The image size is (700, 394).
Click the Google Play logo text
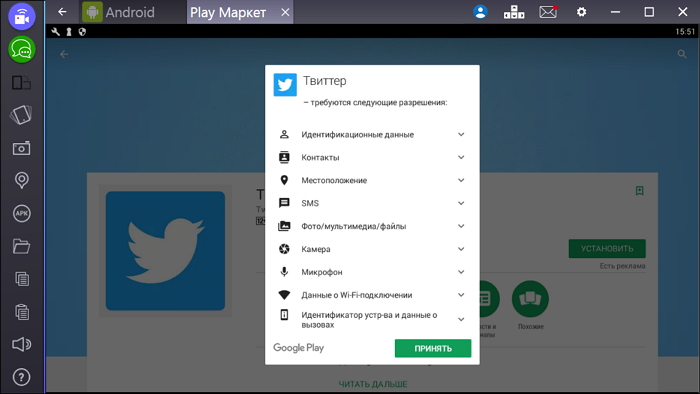coord(298,348)
